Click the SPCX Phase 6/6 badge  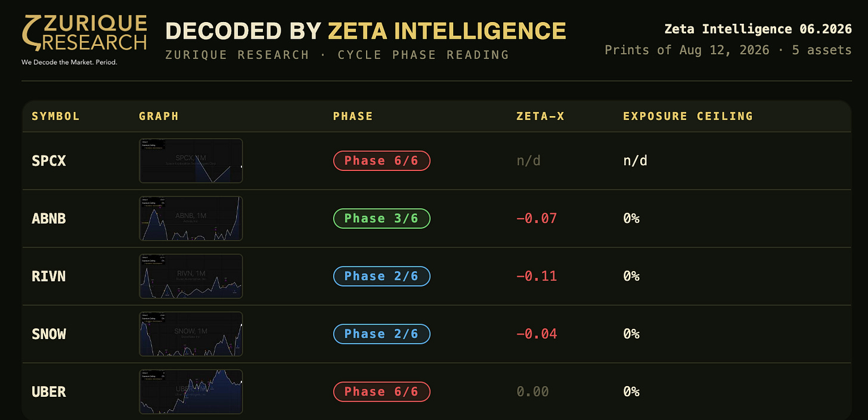point(382,161)
